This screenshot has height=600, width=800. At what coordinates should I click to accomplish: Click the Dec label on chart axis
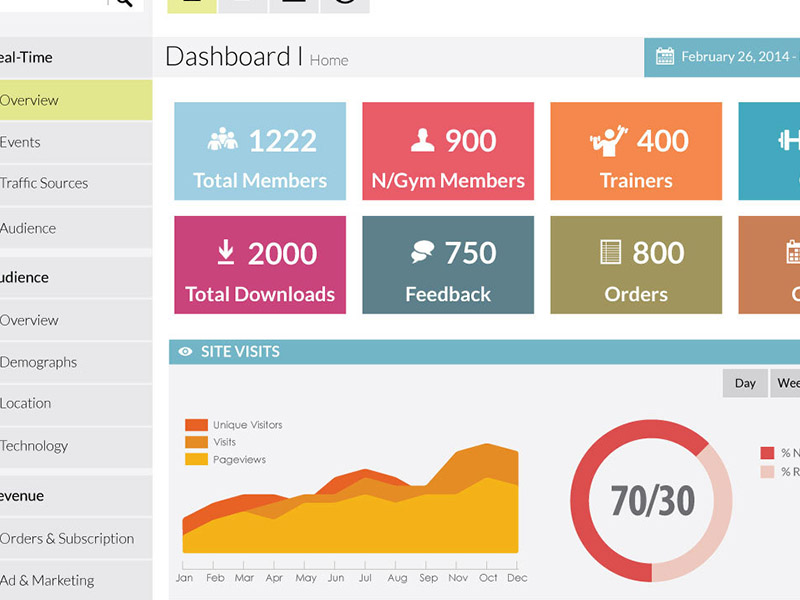tap(517, 578)
